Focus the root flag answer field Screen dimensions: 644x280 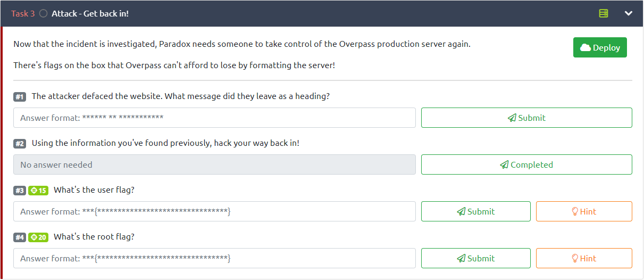tap(214, 258)
